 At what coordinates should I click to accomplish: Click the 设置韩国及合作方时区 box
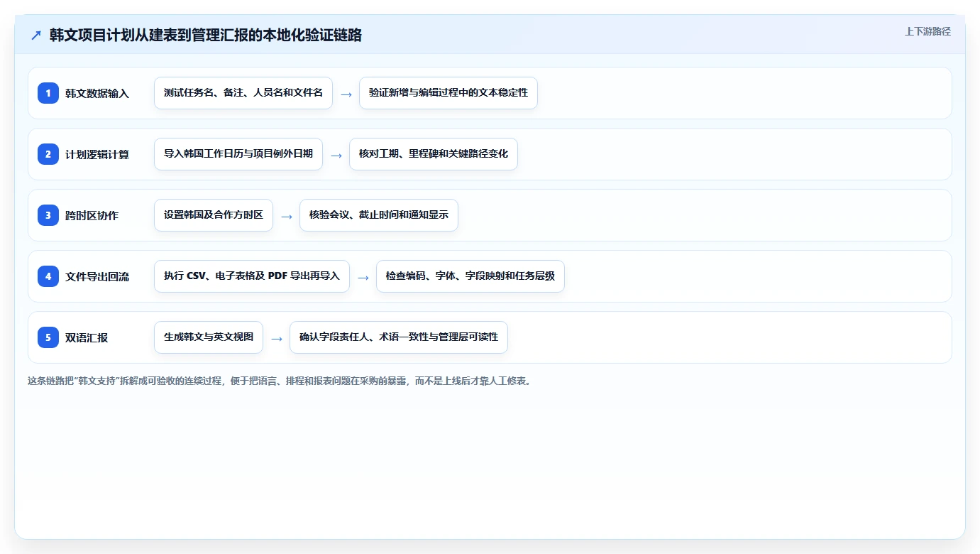click(x=214, y=215)
